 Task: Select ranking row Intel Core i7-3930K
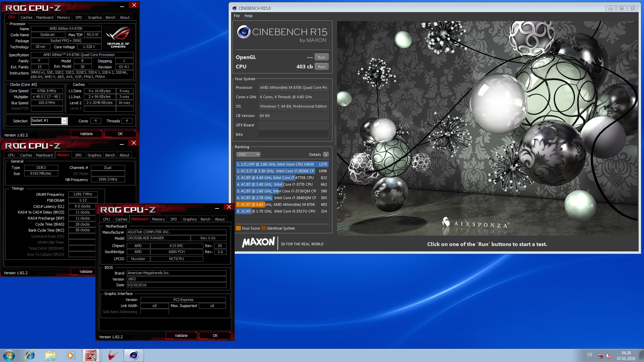tap(282, 171)
